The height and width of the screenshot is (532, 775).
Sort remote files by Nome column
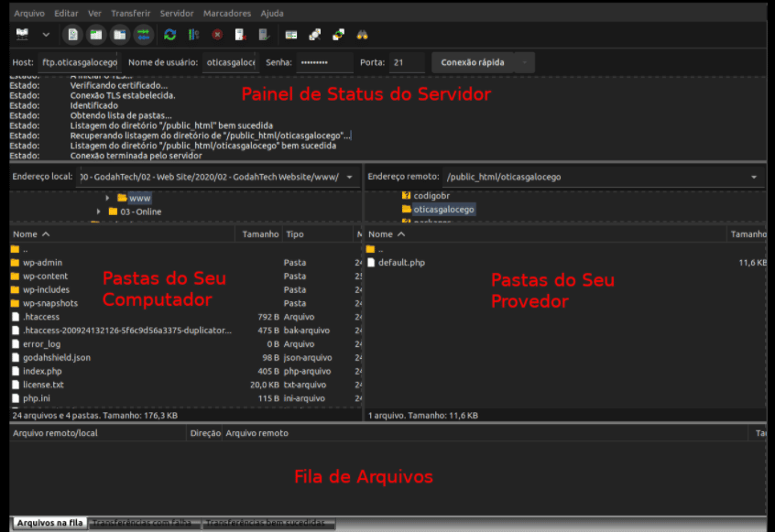point(546,234)
